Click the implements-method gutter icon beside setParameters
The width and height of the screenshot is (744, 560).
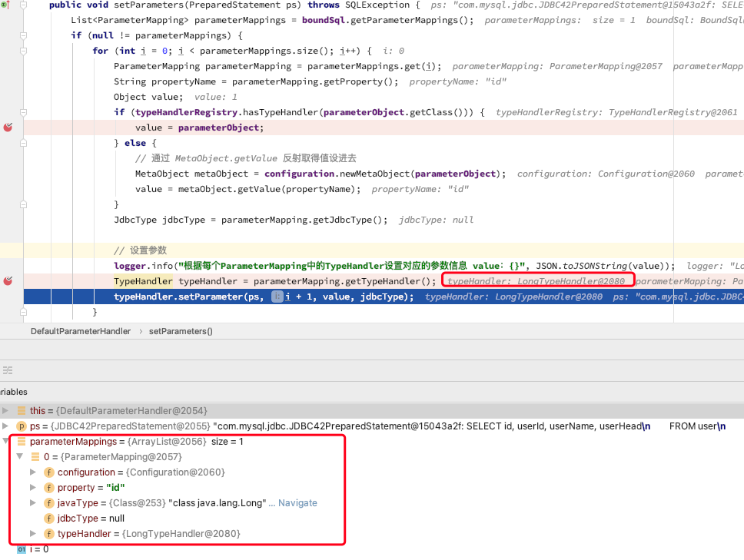point(4,5)
